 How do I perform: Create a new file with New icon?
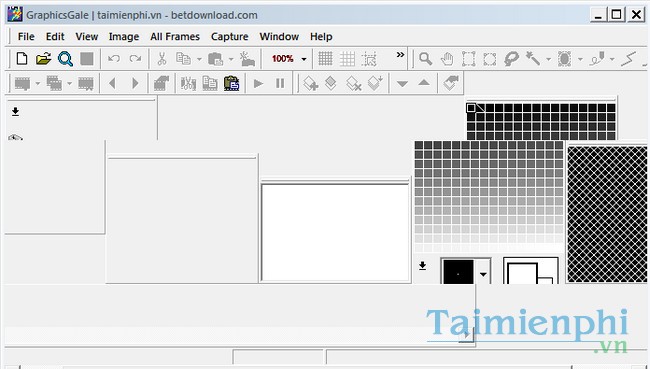pos(22,59)
